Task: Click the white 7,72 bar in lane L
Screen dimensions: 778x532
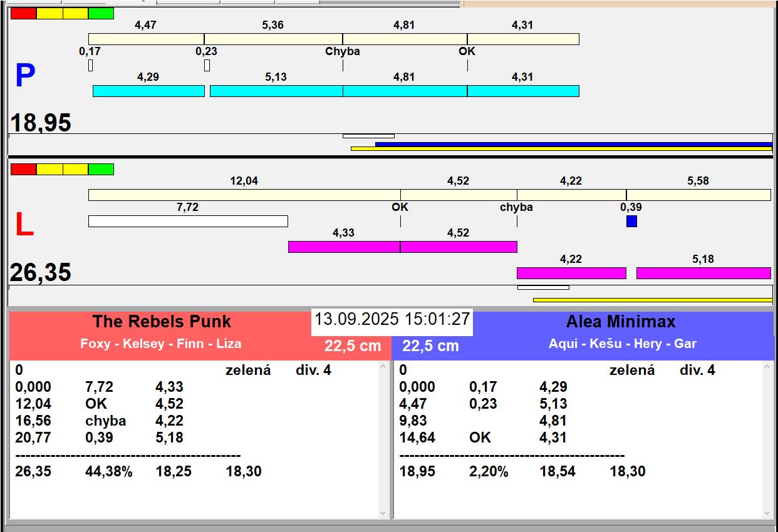Action: pos(188,221)
